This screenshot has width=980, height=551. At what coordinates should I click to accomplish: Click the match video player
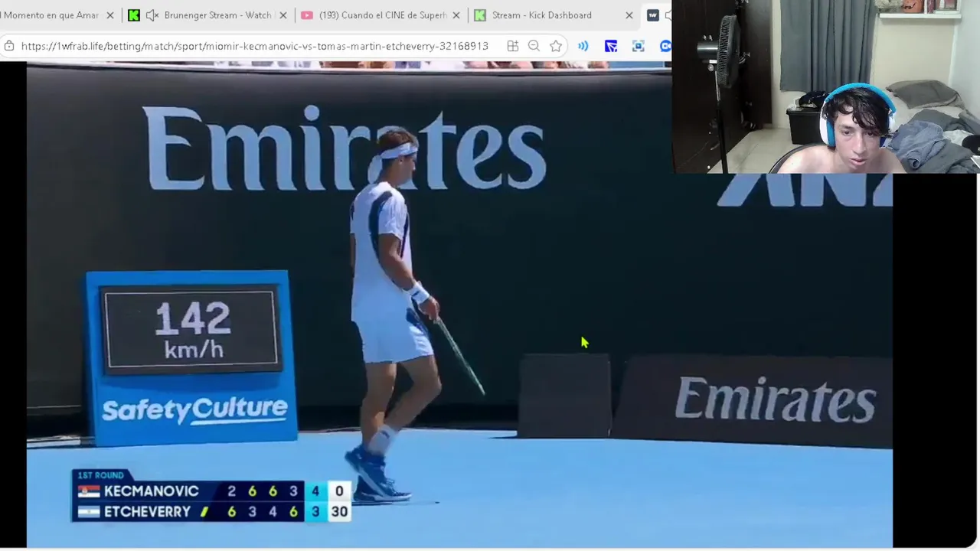(459, 305)
